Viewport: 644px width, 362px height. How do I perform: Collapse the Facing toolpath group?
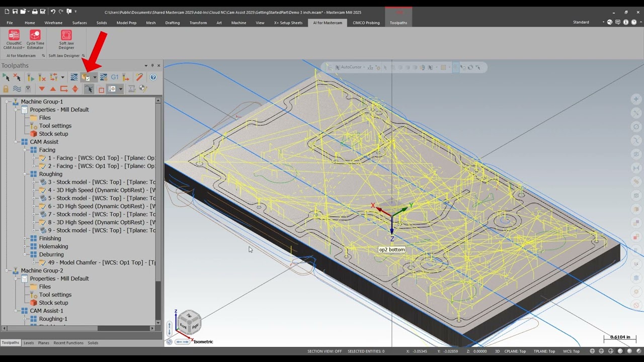26,150
